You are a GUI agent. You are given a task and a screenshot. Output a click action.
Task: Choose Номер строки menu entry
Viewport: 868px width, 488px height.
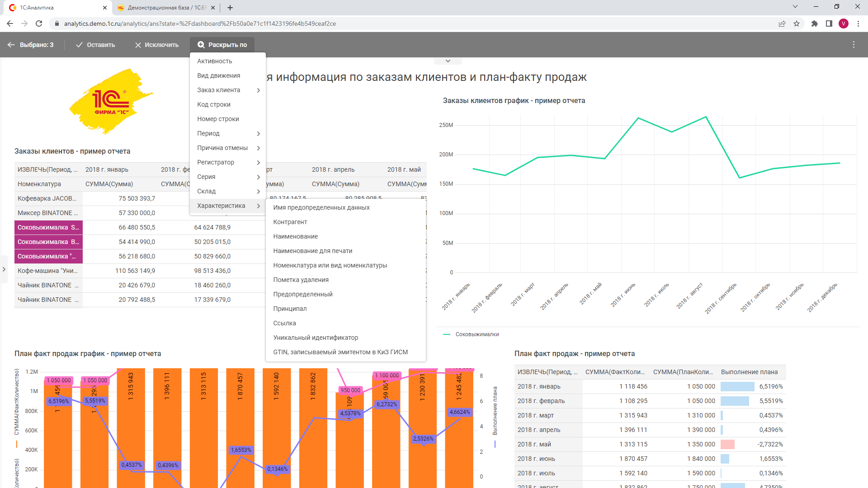click(228, 119)
